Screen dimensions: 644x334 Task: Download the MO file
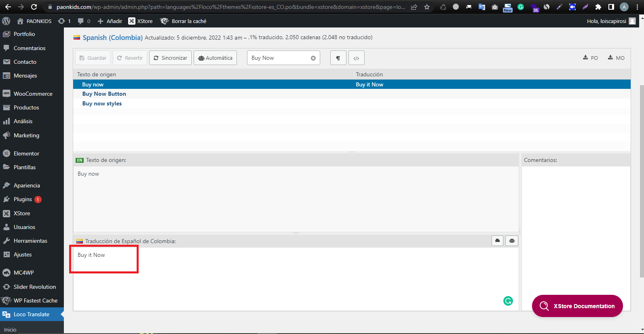point(616,58)
